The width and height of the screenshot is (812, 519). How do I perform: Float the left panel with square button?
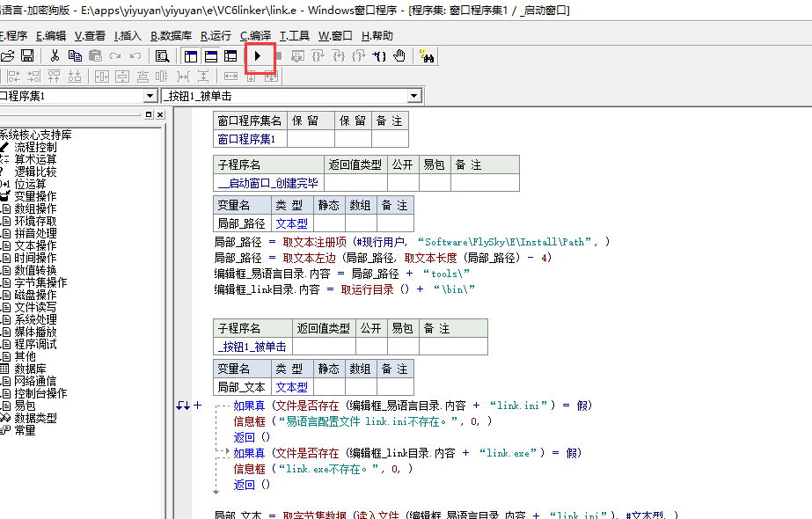tap(150, 115)
